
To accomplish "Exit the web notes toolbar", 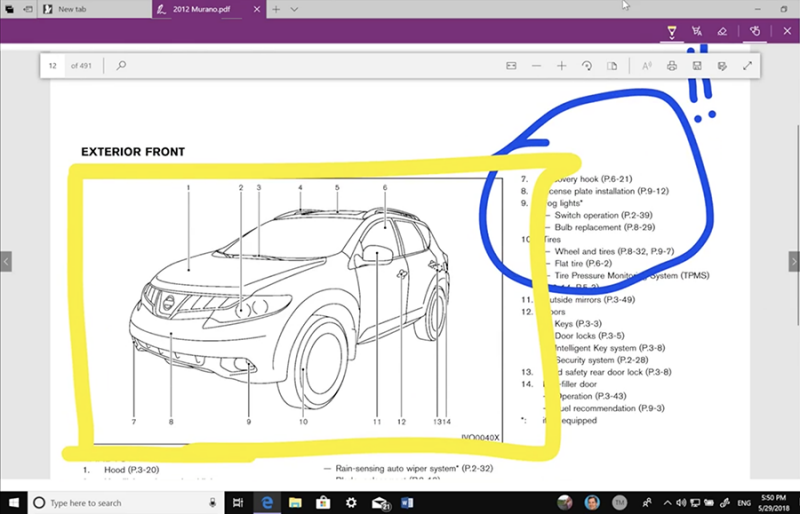I will point(787,31).
